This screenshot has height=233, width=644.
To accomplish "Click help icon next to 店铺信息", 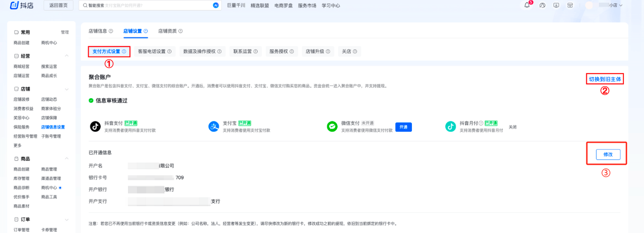I will click(111, 31).
